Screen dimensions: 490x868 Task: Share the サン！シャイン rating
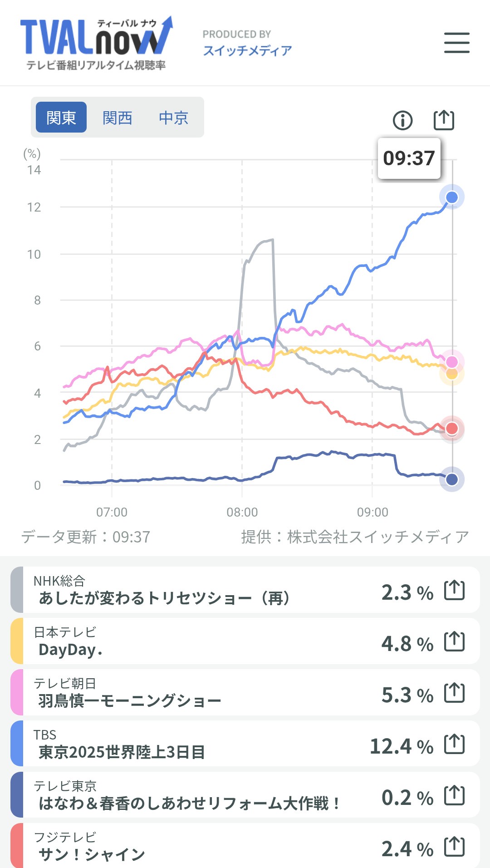pos(454,847)
